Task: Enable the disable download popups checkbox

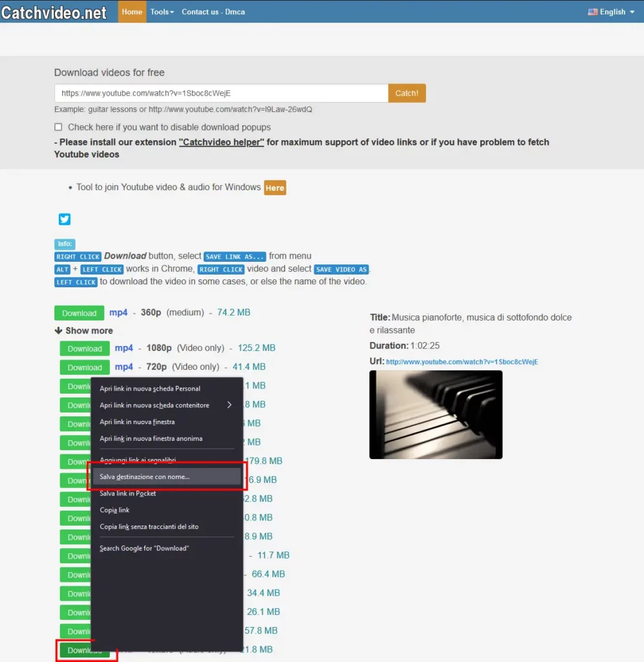Action: click(58, 127)
